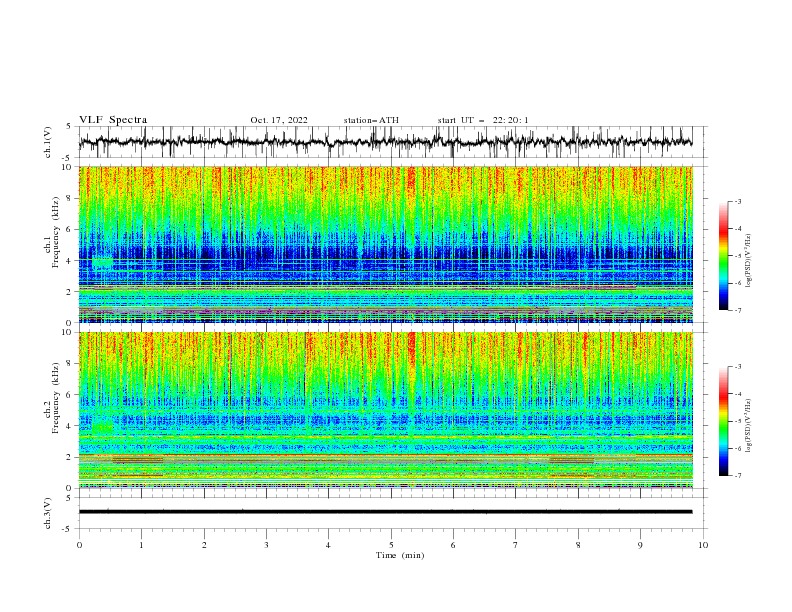Click the ch.1 colorbar "log(PSD)(V²/Hz)" label
Screen dimensions: 792x612
[749, 261]
